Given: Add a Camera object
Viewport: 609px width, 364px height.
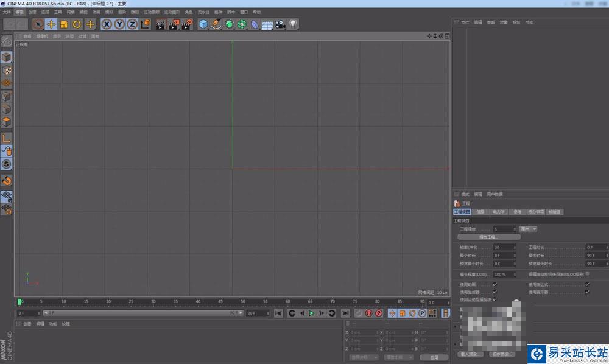Looking at the screenshot, I should 280,25.
